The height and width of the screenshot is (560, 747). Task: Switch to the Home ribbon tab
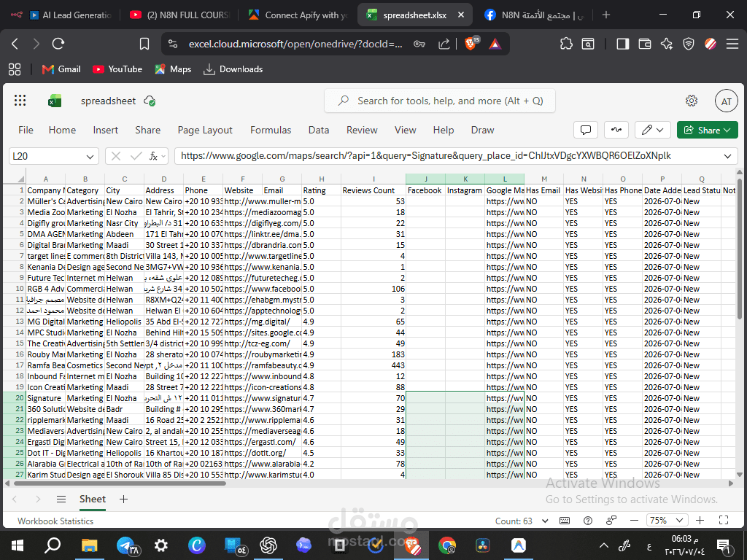[62, 130]
